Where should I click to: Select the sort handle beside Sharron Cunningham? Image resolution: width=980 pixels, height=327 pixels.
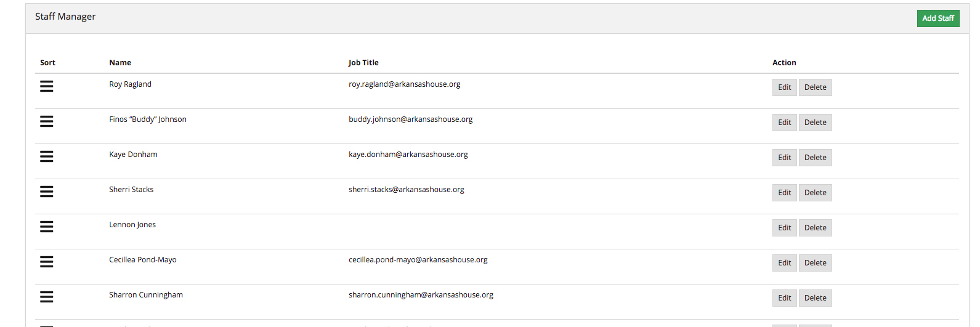click(x=47, y=297)
